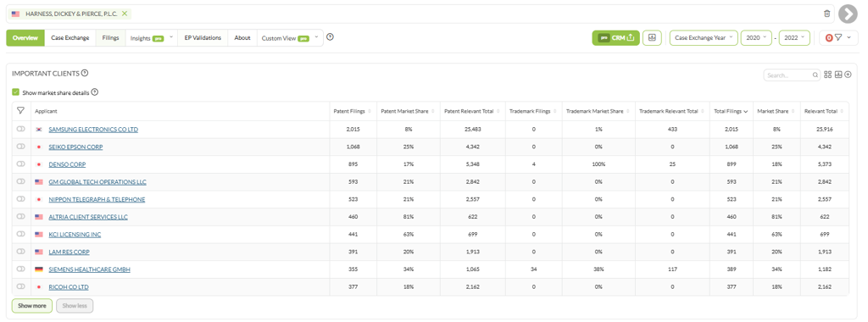Toggle the switch for Nippon Telegraph & Telephone row
The image size is (868, 322).
(21, 198)
